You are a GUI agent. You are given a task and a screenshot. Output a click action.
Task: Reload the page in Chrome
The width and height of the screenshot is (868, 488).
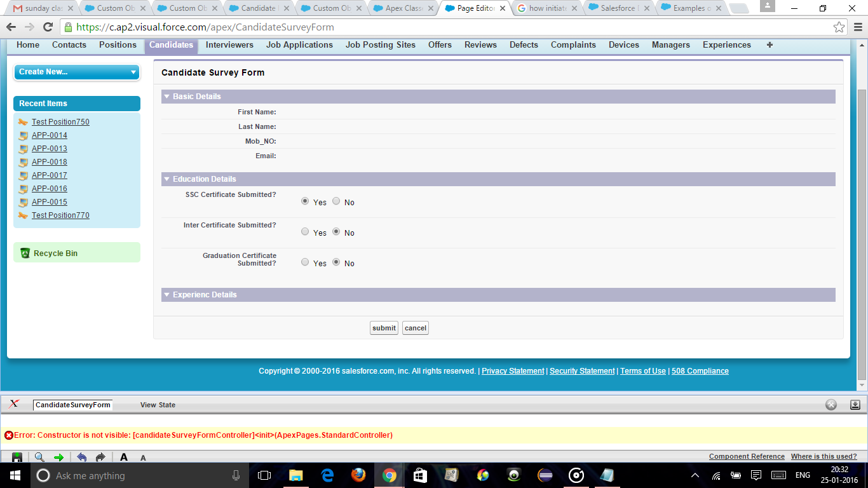48,27
